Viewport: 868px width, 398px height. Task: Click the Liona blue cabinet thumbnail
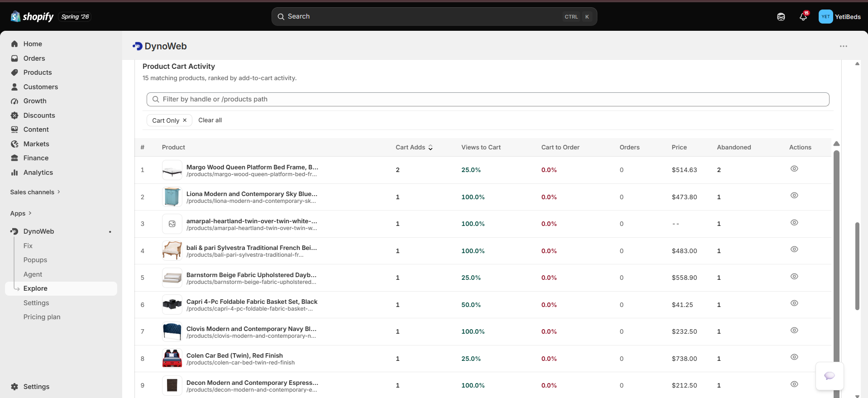[x=172, y=197]
